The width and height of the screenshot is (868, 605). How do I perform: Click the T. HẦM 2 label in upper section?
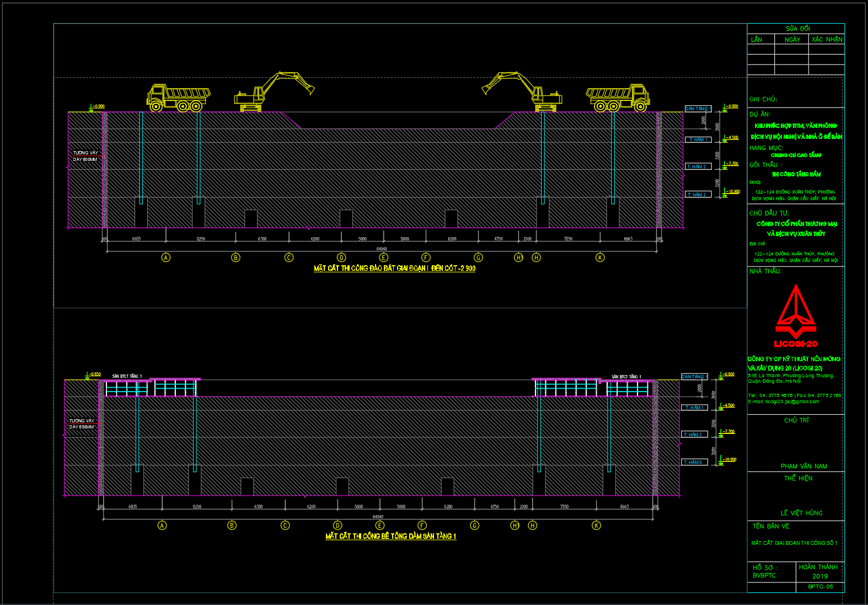pos(697,167)
